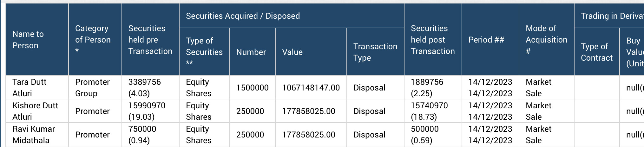
Task: Click the 15740970 (18.73) post-transaction cell
Action: [429, 111]
